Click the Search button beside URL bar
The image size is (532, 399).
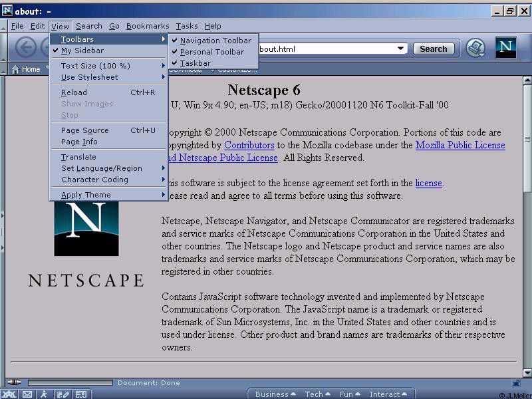coord(434,49)
